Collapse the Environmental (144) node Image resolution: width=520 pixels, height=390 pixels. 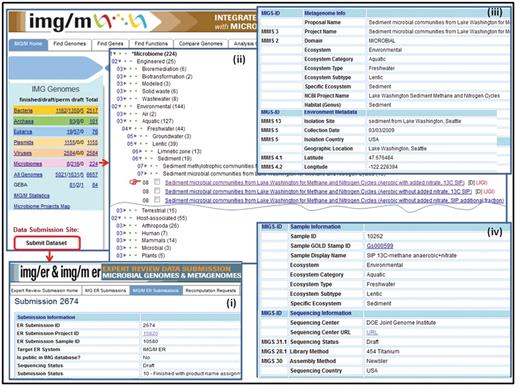pos(120,106)
